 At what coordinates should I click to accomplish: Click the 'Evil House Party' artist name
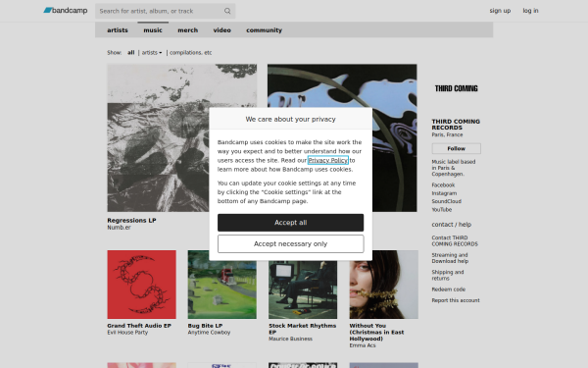pyautogui.click(x=127, y=333)
